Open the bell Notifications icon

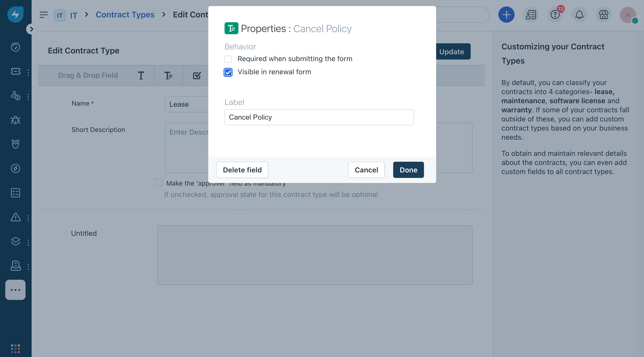pos(580,15)
